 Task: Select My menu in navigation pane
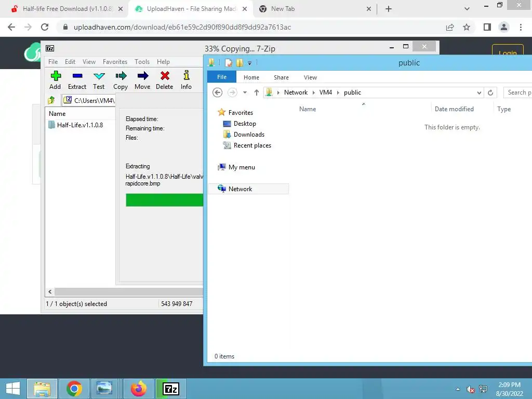241,167
